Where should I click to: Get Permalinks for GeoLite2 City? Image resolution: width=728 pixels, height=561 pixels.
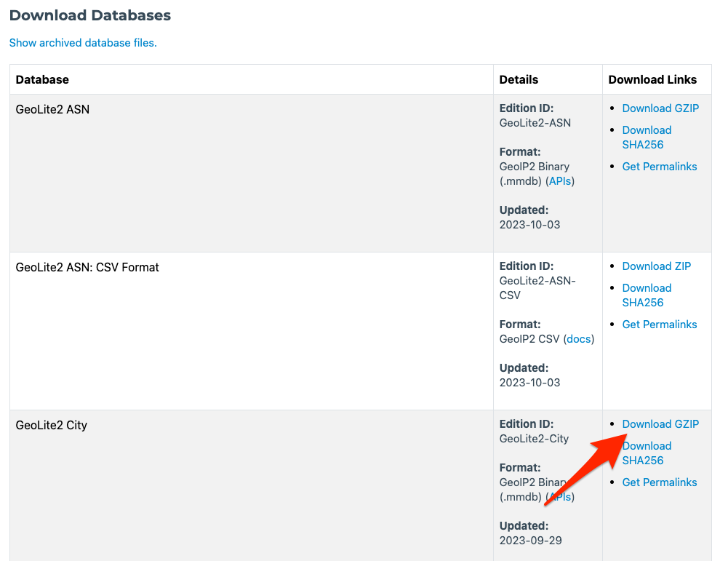(660, 482)
